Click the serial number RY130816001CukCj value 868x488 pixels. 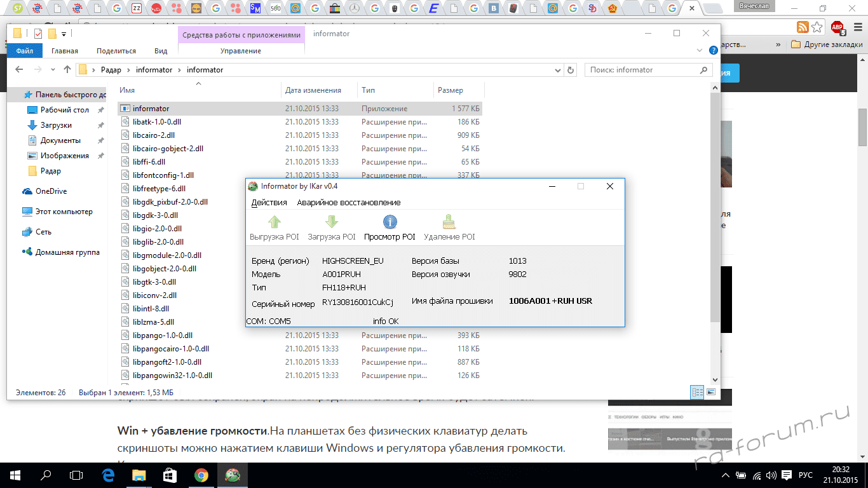358,302
